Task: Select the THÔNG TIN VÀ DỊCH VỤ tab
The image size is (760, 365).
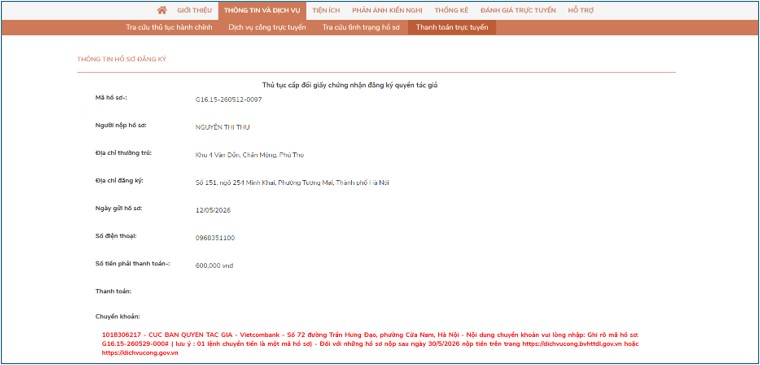Action: pos(262,10)
